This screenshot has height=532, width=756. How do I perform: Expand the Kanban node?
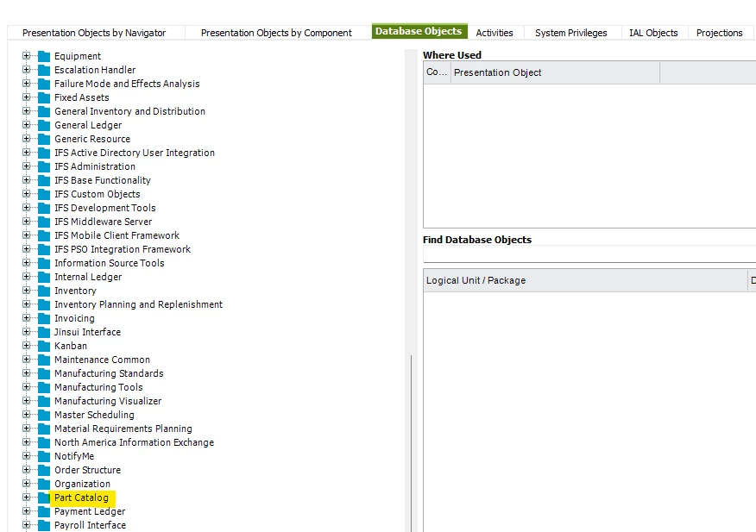(27, 346)
